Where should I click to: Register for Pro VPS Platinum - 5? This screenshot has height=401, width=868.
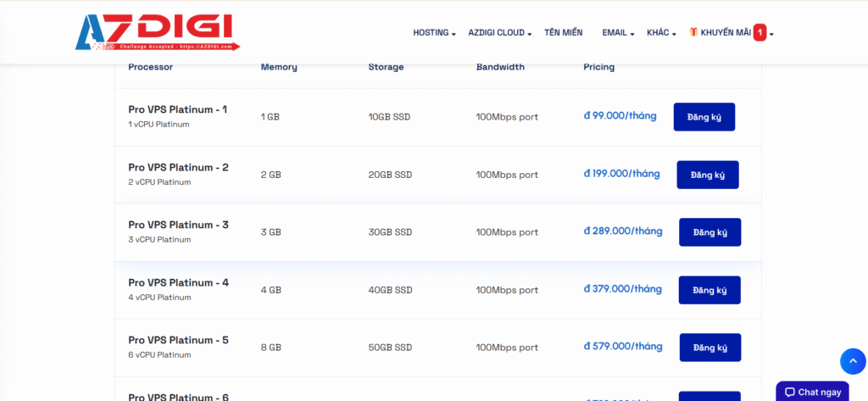point(709,348)
